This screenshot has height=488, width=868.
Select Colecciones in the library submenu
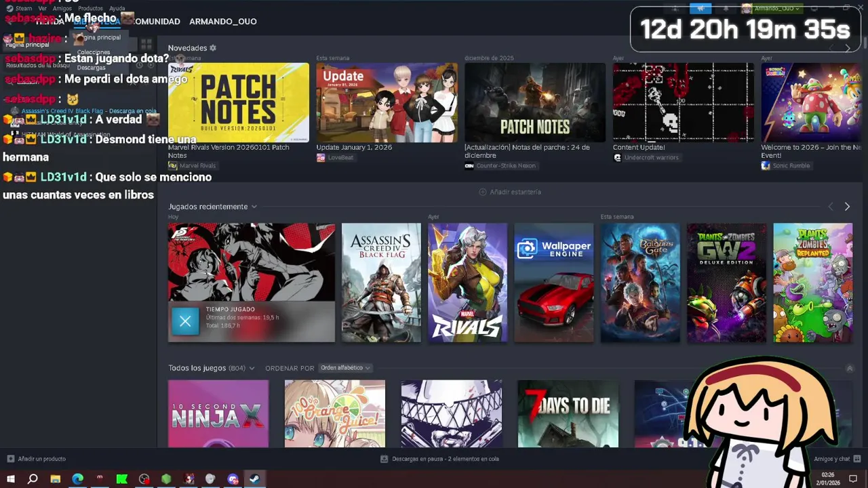pyautogui.click(x=94, y=52)
